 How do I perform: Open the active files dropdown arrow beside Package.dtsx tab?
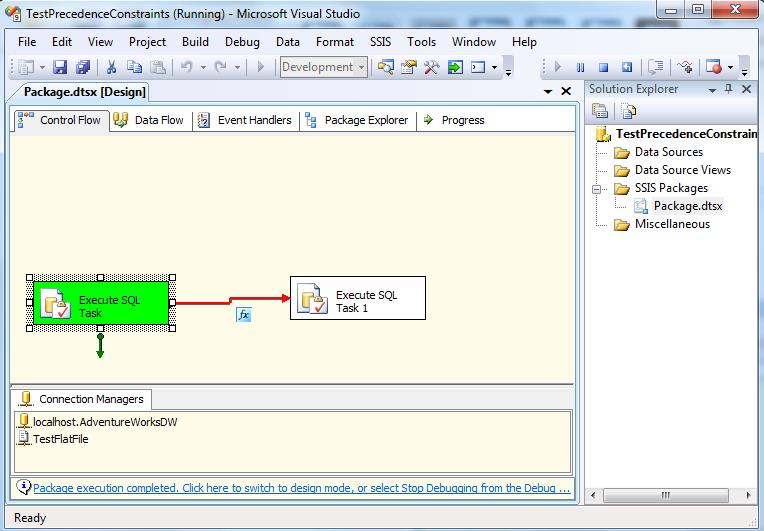[548, 92]
